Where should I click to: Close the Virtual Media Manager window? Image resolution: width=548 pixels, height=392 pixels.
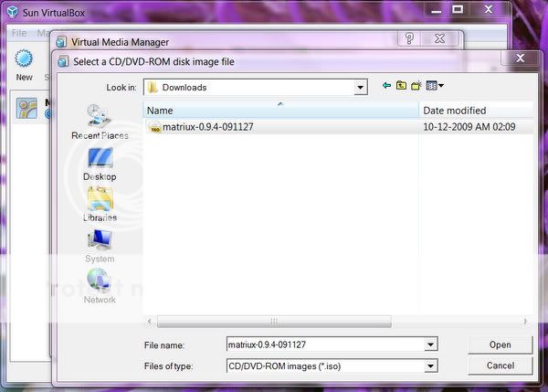(x=439, y=38)
